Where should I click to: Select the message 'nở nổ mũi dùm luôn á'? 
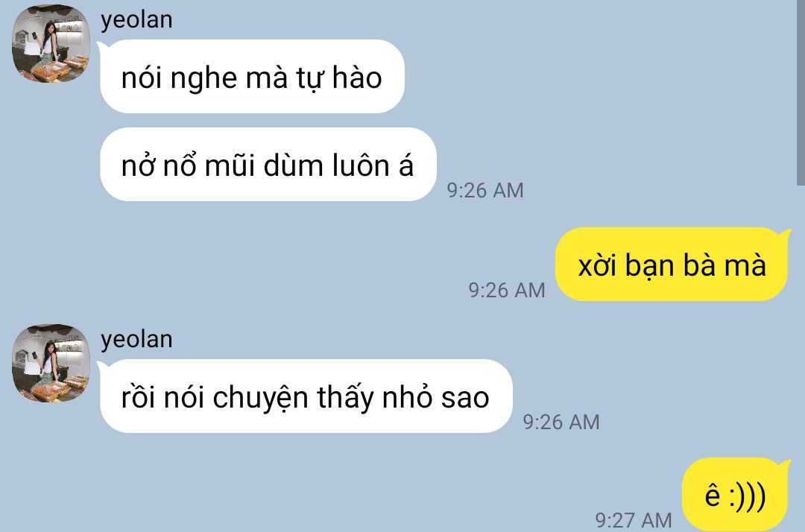point(268,164)
